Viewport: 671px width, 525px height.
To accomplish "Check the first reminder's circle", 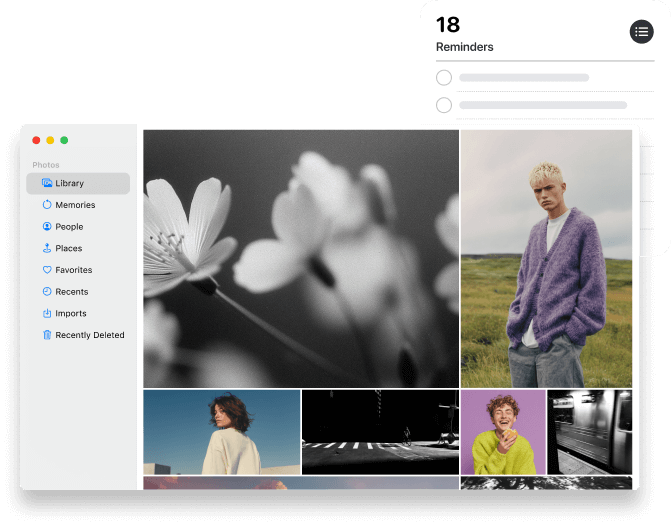I will point(444,78).
